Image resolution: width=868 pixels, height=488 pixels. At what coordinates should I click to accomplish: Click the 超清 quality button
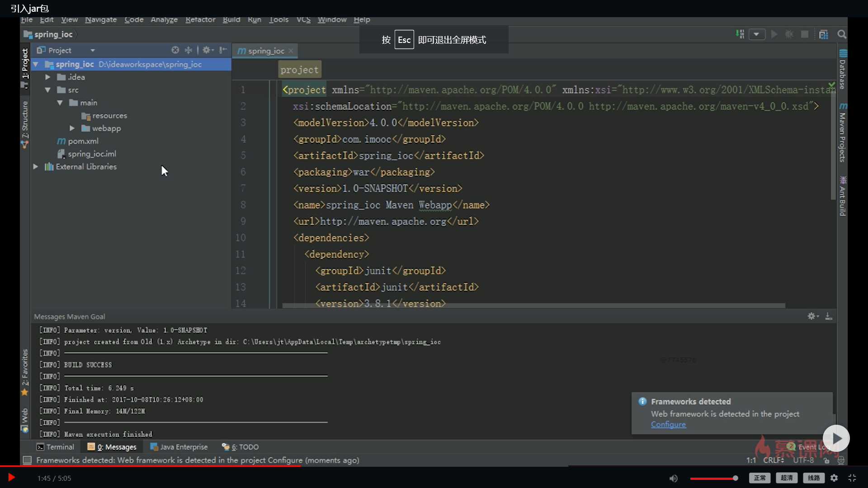click(x=787, y=478)
